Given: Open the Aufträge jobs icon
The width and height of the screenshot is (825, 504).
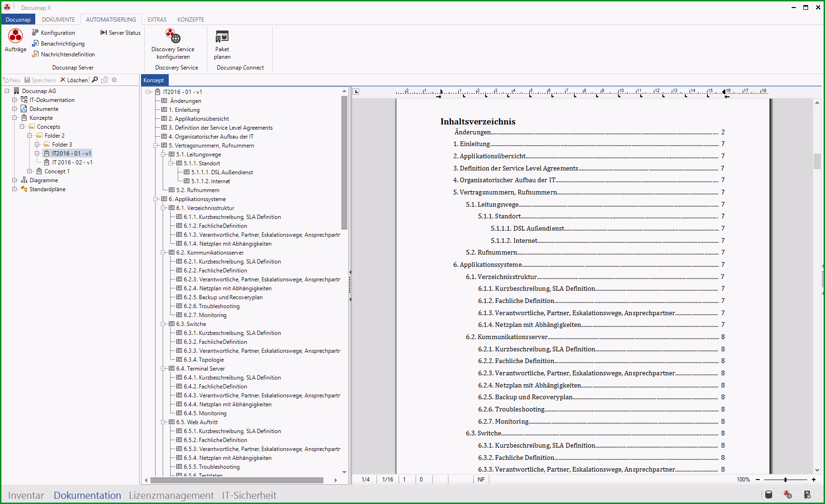Looking at the screenshot, I should pos(16,40).
